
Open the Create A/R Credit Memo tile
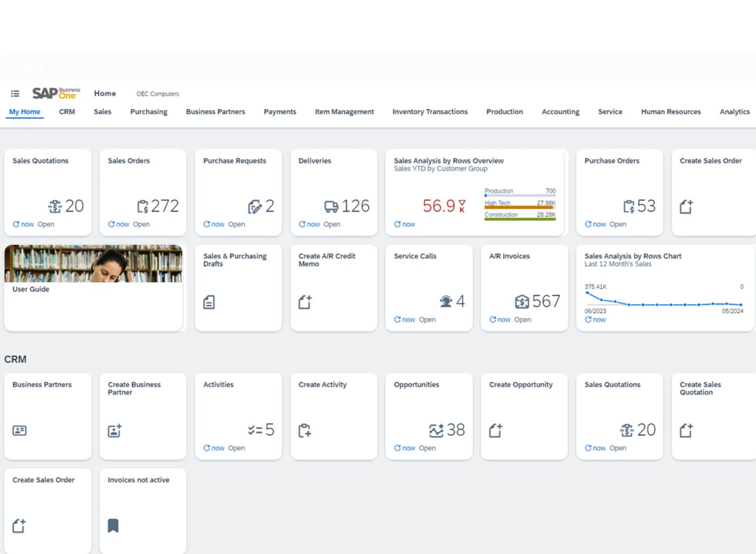click(x=334, y=288)
